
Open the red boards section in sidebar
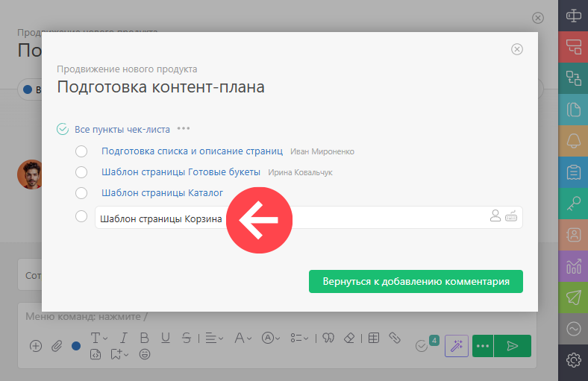[x=573, y=47]
